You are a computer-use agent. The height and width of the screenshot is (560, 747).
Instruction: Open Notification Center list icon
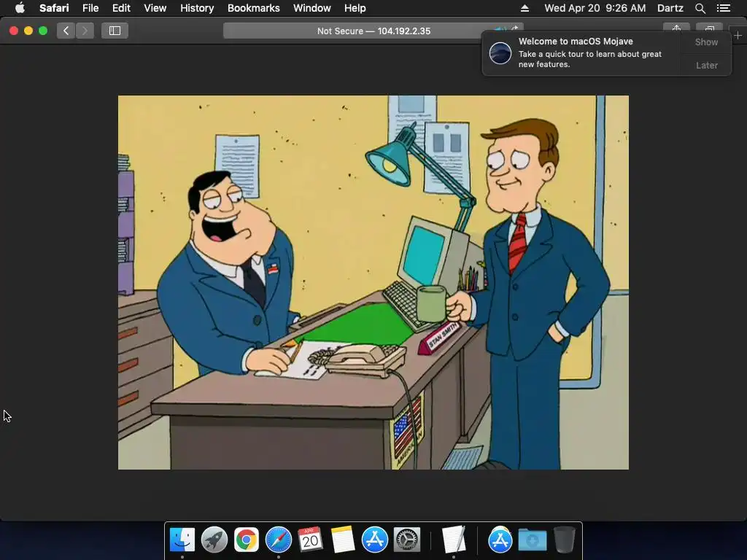[723, 8]
